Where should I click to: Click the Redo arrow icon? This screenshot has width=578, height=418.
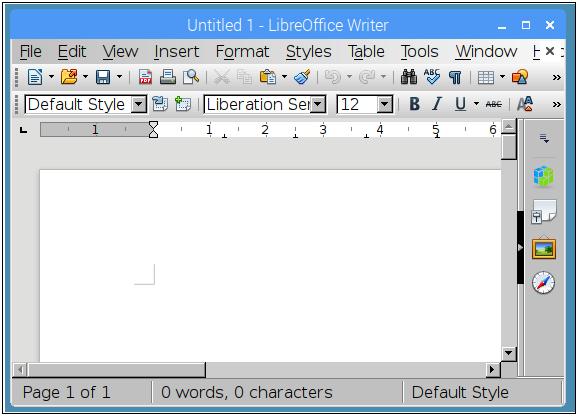click(x=367, y=77)
